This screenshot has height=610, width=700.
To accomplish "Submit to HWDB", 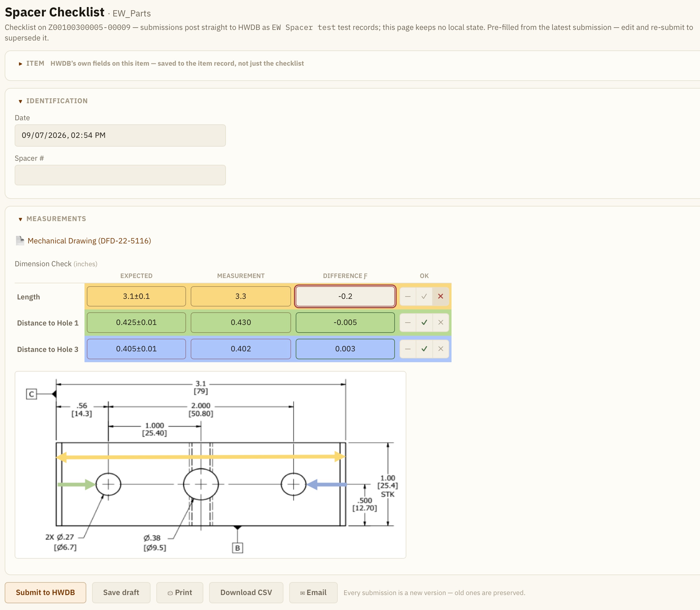I will tap(45, 593).
